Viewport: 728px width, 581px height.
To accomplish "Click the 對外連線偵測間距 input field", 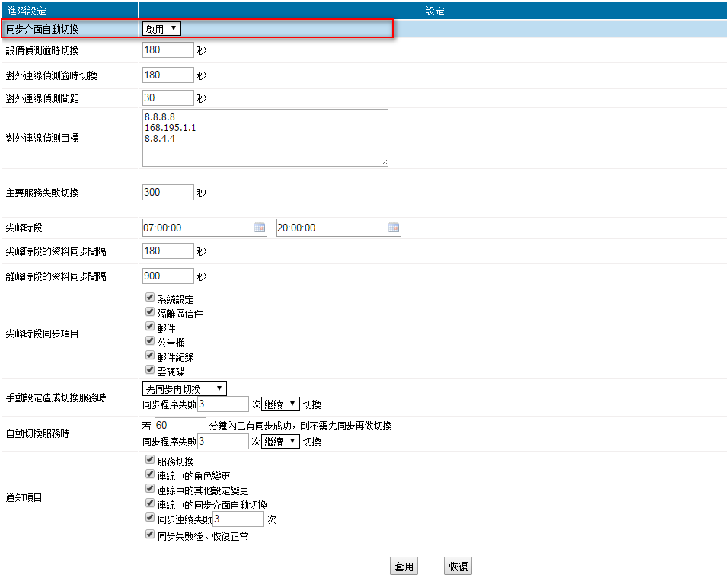I will [168, 98].
